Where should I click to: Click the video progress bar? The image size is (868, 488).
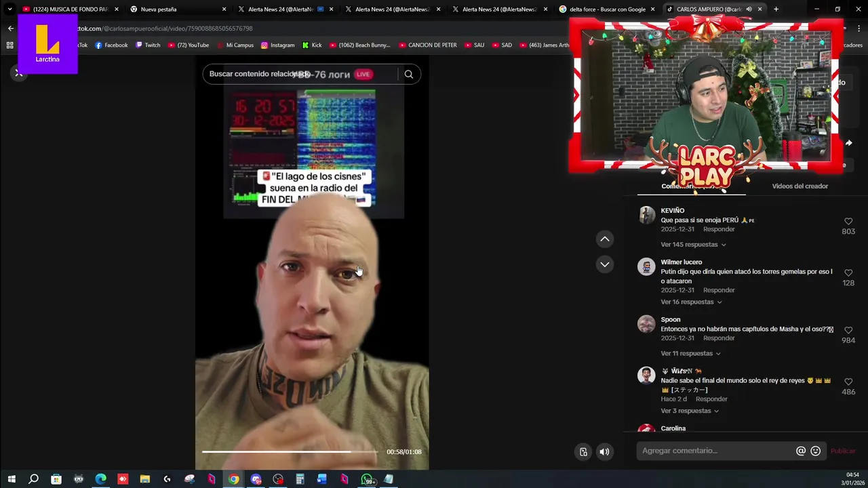[x=290, y=451]
